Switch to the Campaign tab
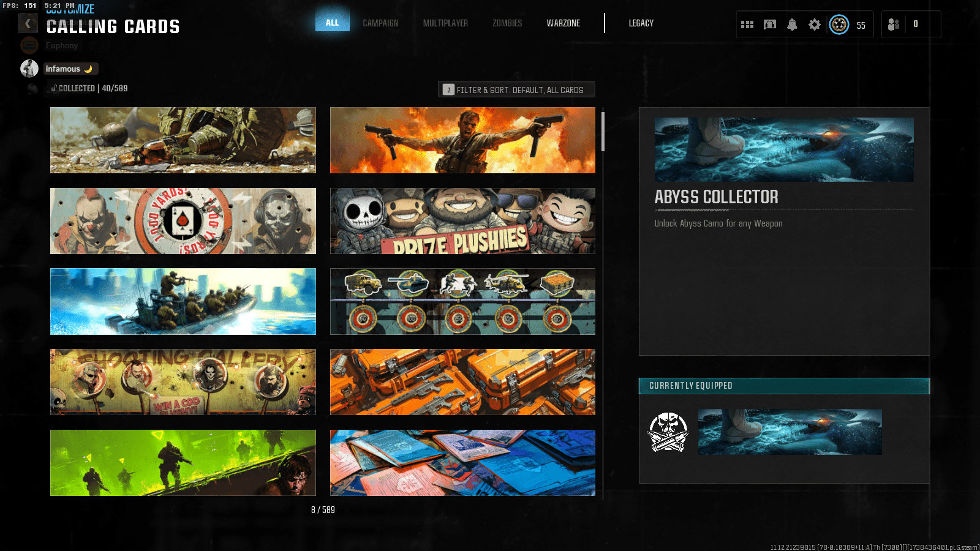This screenshot has width=980, height=551. [x=380, y=23]
